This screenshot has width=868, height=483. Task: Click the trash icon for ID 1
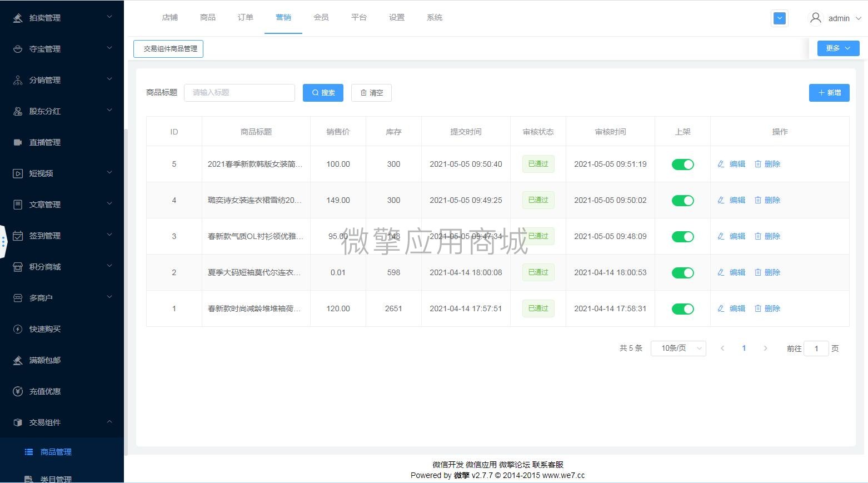pos(757,308)
